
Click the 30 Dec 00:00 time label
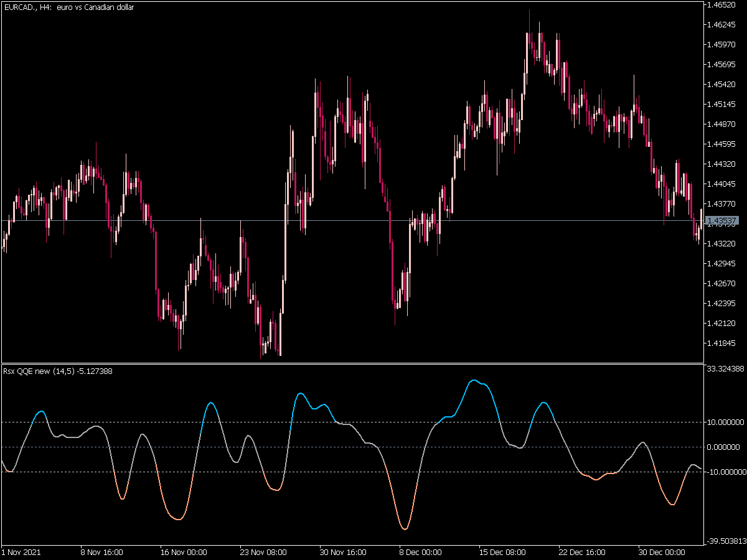(x=662, y=552)
